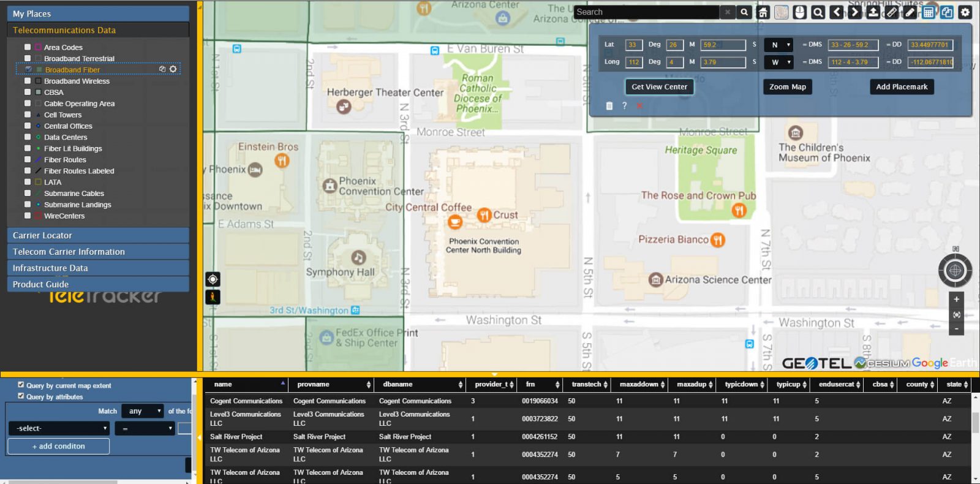Uncheck Query by current map extent
980x484 pixels.
21,385
